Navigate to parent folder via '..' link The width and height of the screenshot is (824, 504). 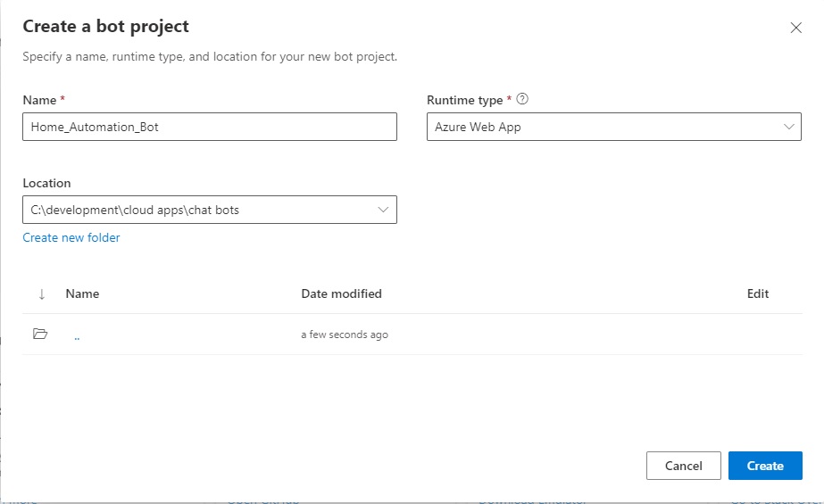[78, 335]
